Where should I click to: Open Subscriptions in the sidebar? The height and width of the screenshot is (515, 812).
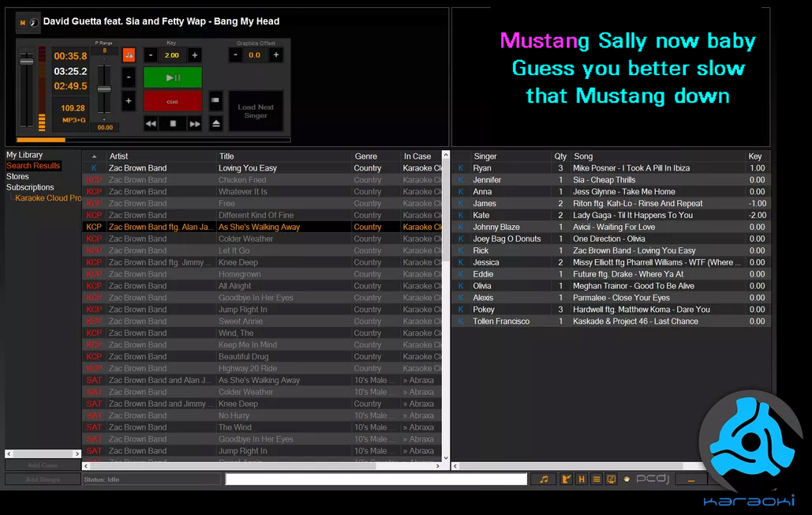coord(30,187)
